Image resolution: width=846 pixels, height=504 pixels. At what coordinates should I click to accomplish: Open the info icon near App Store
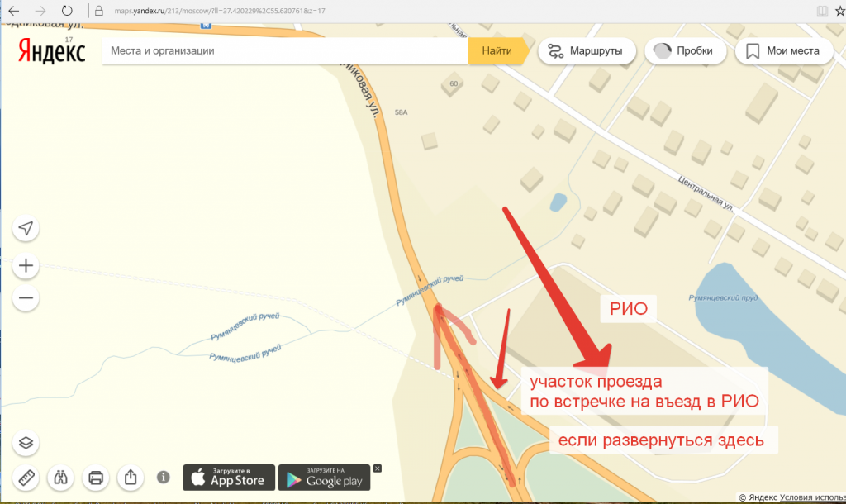(x=164, y=477)
